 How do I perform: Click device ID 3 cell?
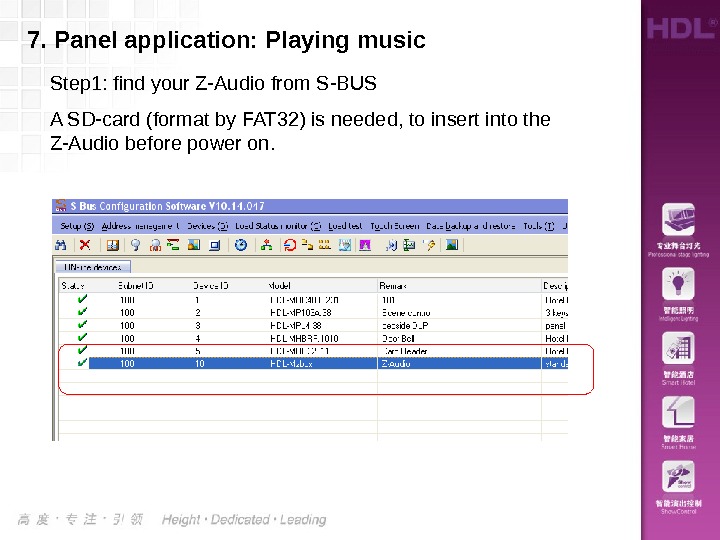pos(197,326)
